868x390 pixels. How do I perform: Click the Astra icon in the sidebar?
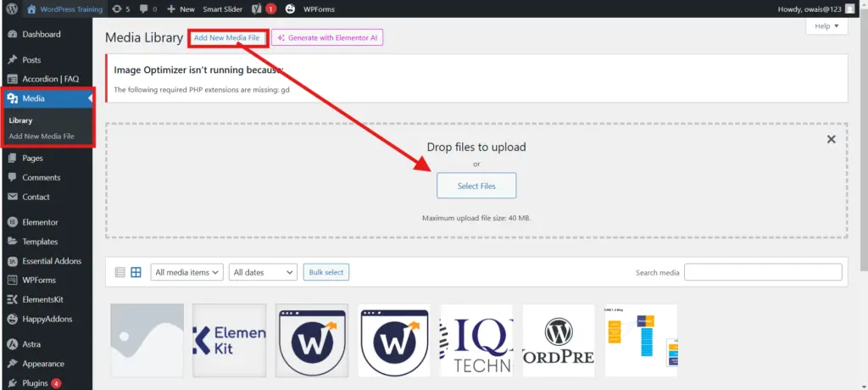pyautogui.click(x=12, y=344)
